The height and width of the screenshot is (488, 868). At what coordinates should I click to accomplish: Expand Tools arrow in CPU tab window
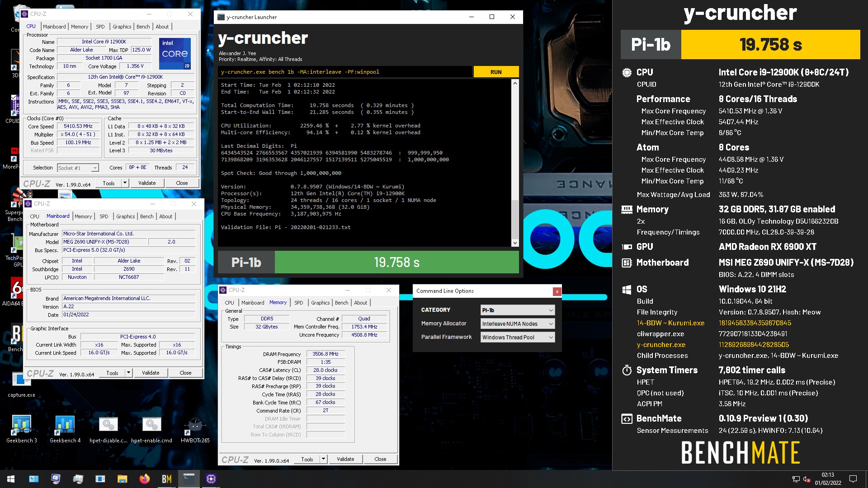pos(125,183)
